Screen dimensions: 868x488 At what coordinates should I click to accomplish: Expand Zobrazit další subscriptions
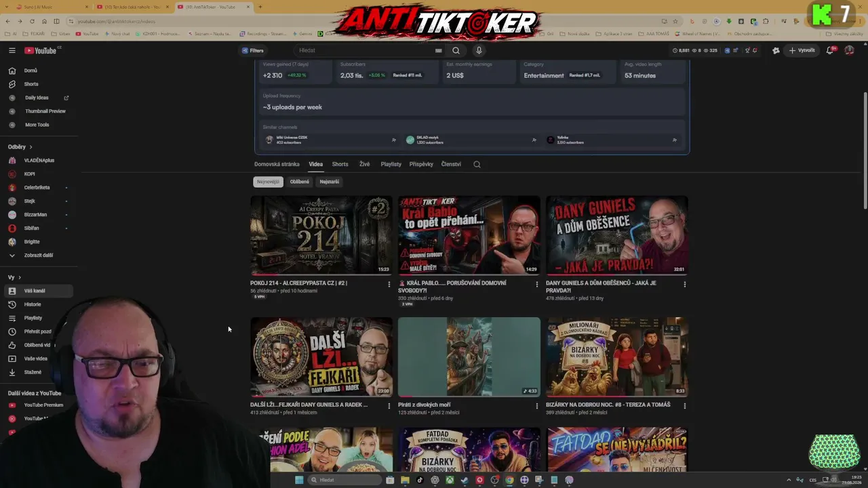37,256
